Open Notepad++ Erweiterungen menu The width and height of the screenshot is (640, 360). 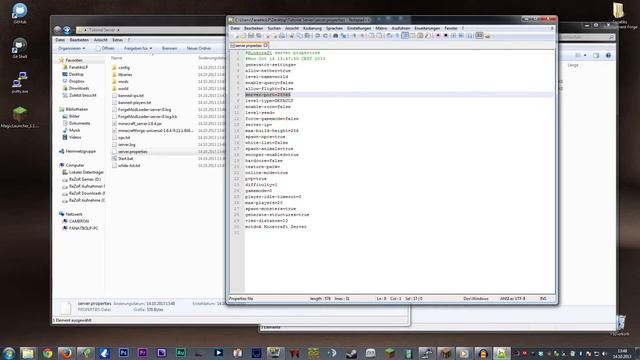point(427,28)
